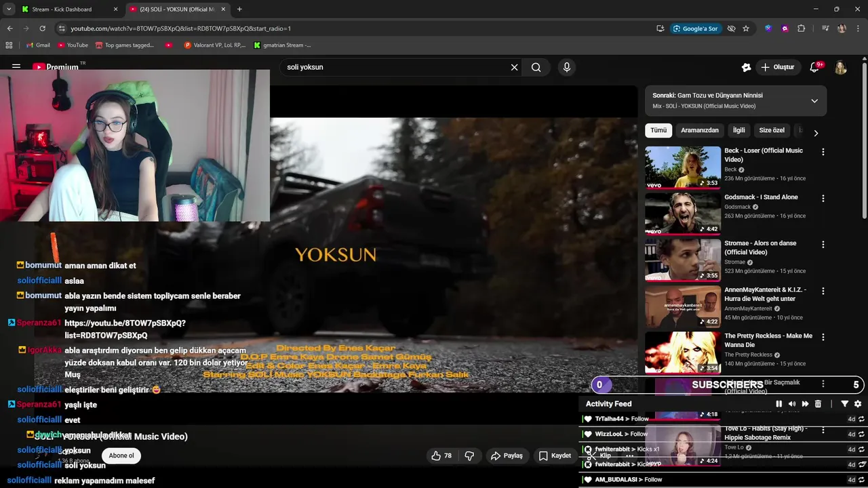Open The Pretty Reckless - Make Me Wanna Die title
This screenshot has width=868, height=488.
(768, 340)
